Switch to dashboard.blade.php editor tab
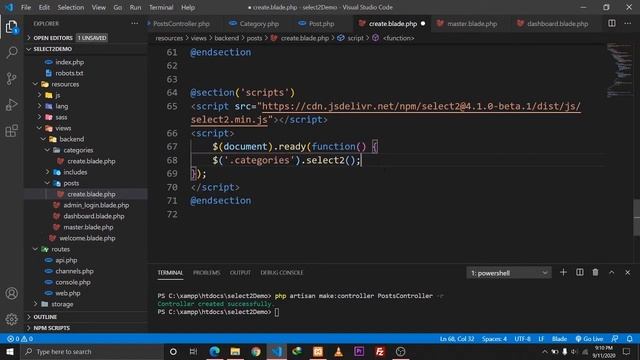The width and height of the screenshot is (640, 360). (x=557, y=24)
